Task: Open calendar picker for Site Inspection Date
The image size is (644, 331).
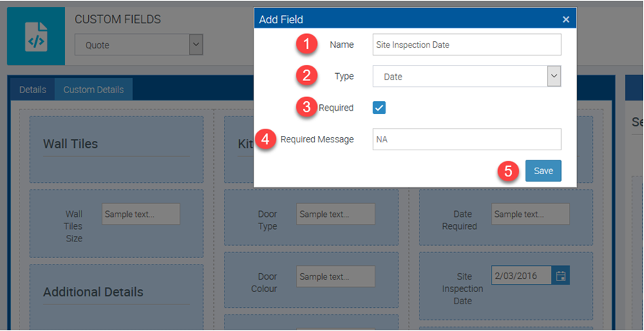Action: [560, 275]
